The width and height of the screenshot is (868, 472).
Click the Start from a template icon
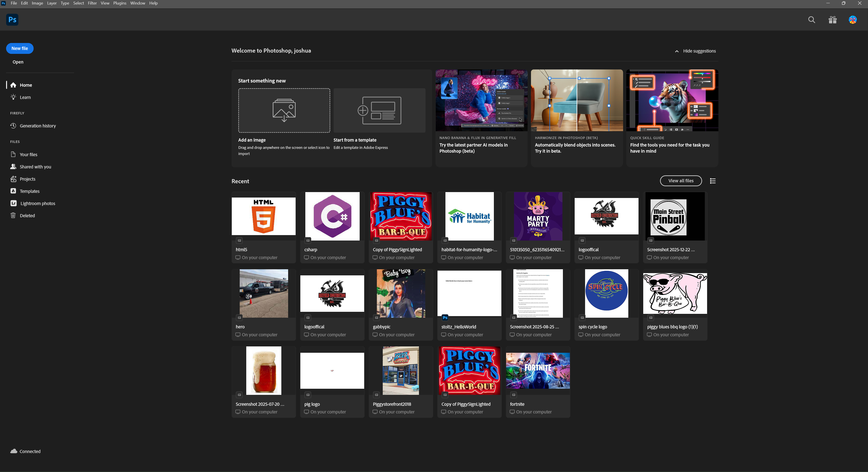[x=379, y=110]
